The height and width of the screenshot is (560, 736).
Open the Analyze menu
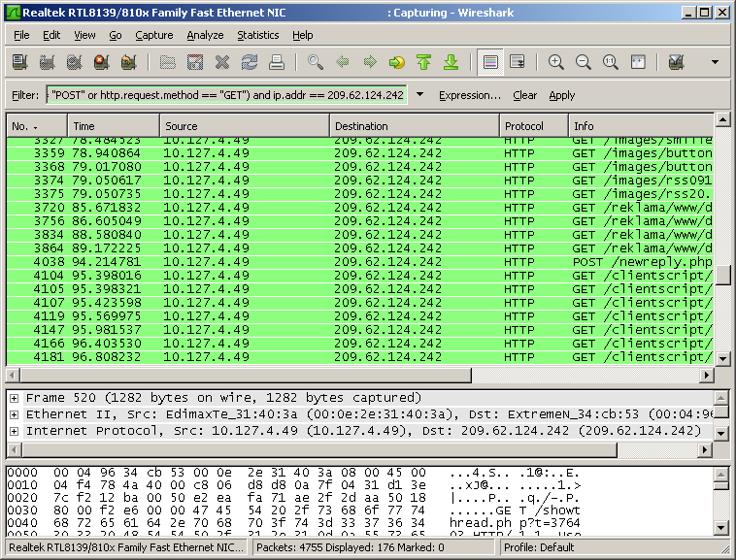(x=205, y=35)
